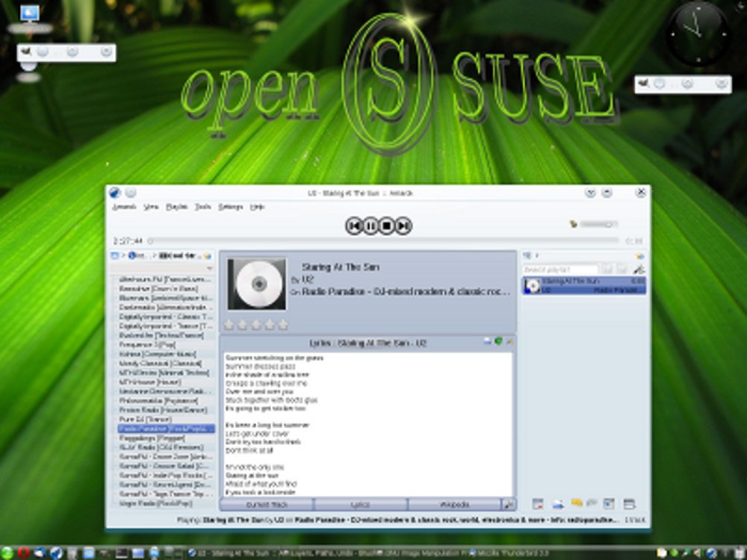747x560 pixels.
Task: Select highlighted Radio Paradise stream
Action: point(166,429)
